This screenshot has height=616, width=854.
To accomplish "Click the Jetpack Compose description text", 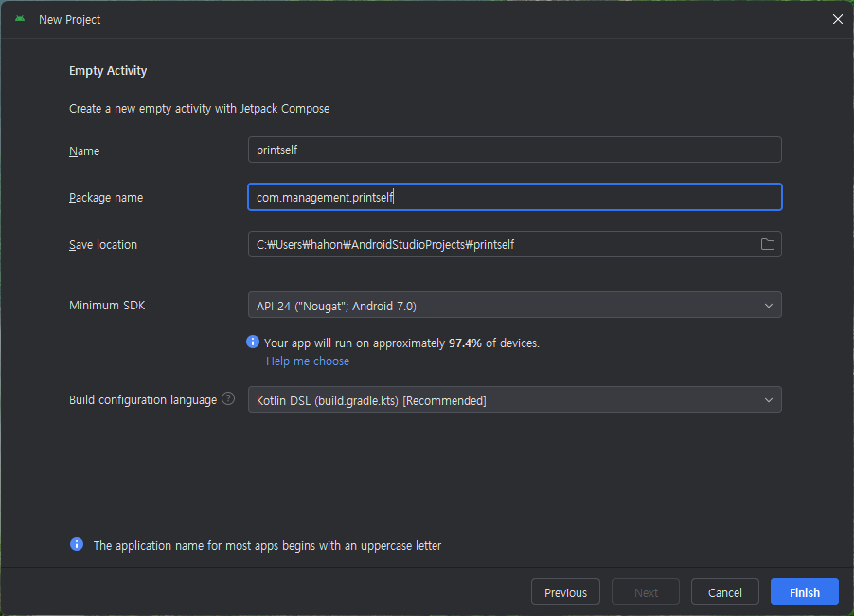I will tap(200, 109).
